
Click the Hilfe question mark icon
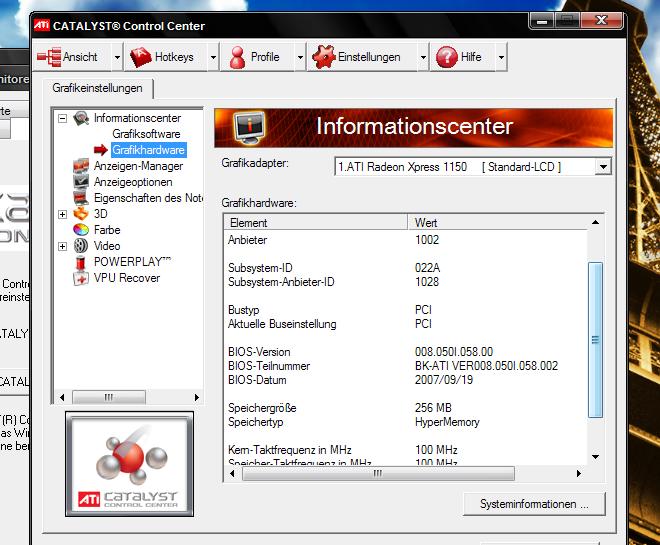click(447, 57)
